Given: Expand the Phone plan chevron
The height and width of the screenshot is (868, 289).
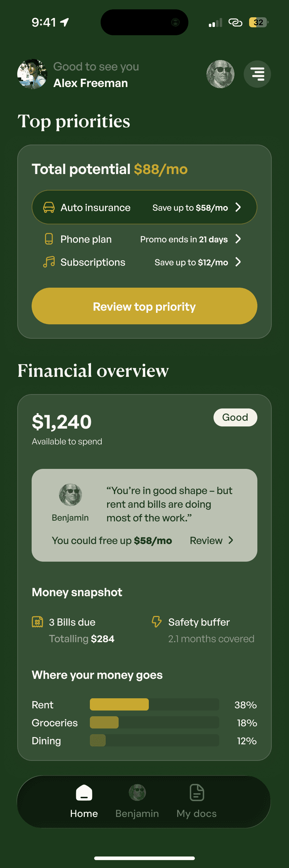Looking at the screenshot, I should point(238,239).
